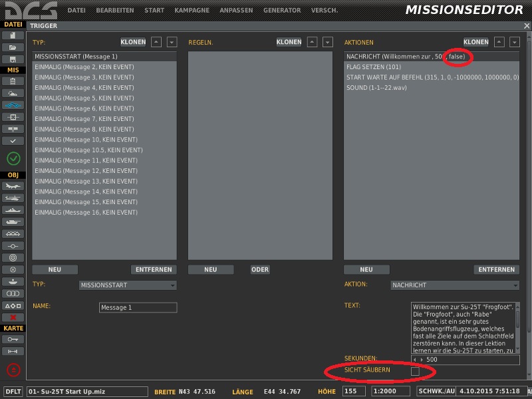The height and width of the screenshot is (399, 532).
Task: Add a trigger zone via the crossed circle icon
Action: pyautogui.click(x=13, y=270)
